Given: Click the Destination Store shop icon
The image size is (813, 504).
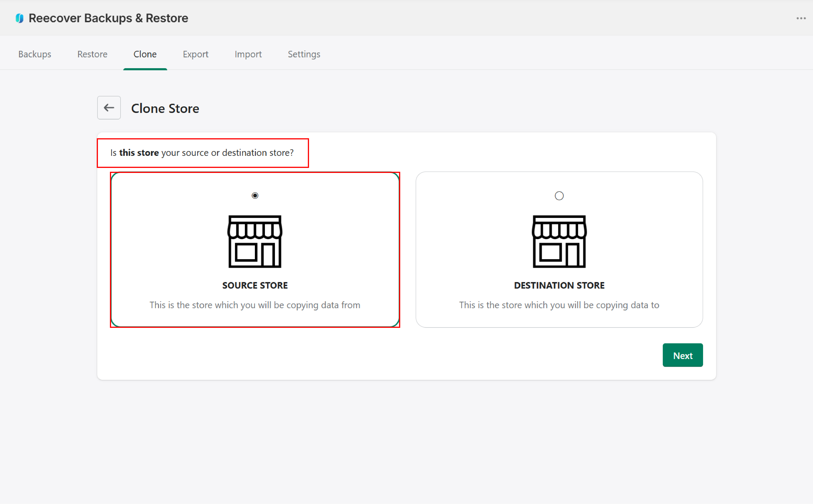Looking at the screenshot, I should click(x=559, y=241).
